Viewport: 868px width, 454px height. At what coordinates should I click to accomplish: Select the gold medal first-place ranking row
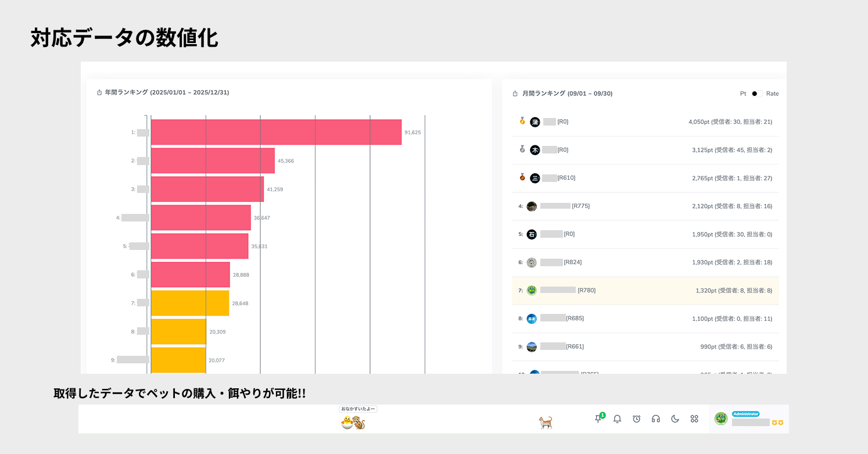coord(645,122)
